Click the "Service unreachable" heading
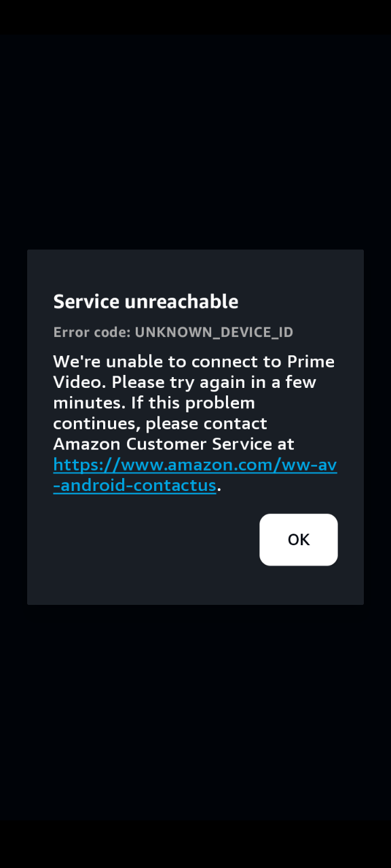391x868 pixels. (x=146, y=302)
